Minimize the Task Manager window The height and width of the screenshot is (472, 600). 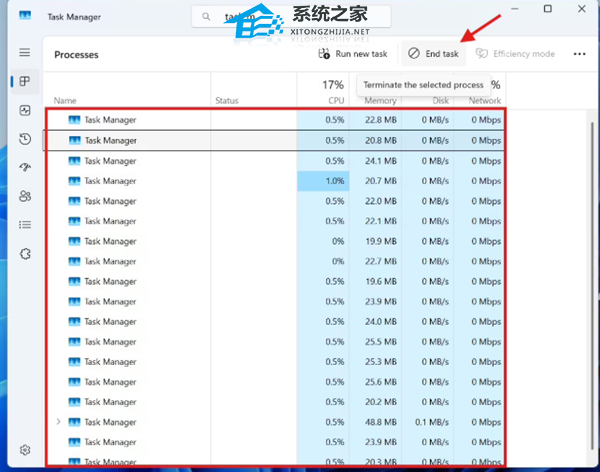click(x=515, y=9)
